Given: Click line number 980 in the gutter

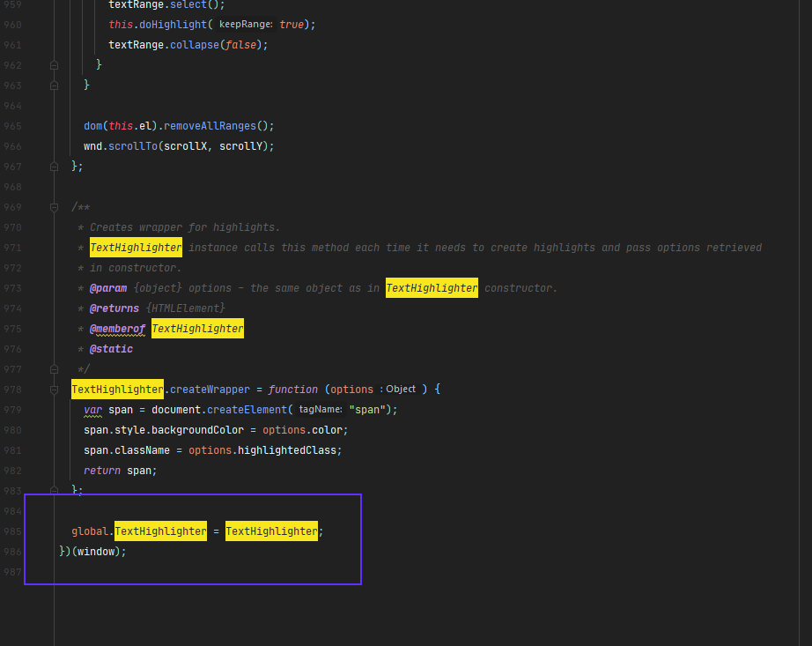Looking at the screenshot, I should 13,430.
